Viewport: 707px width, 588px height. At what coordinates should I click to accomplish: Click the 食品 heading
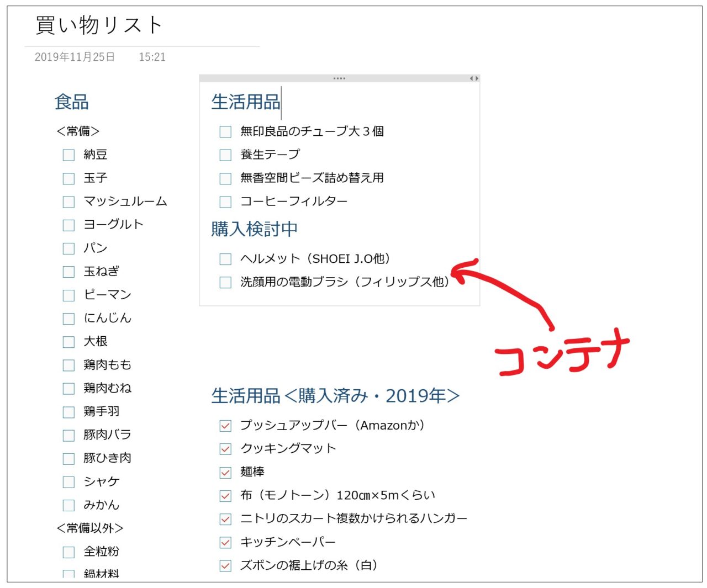[71, 102]
